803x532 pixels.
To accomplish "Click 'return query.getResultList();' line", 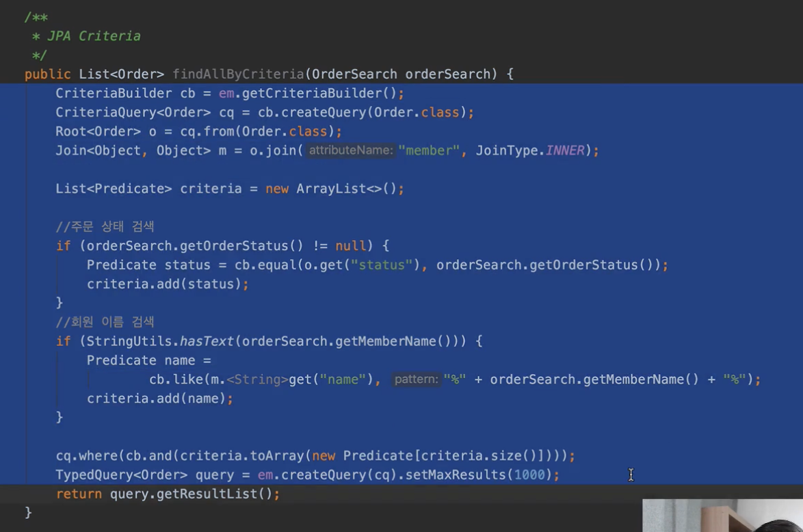I will [168, 494].
